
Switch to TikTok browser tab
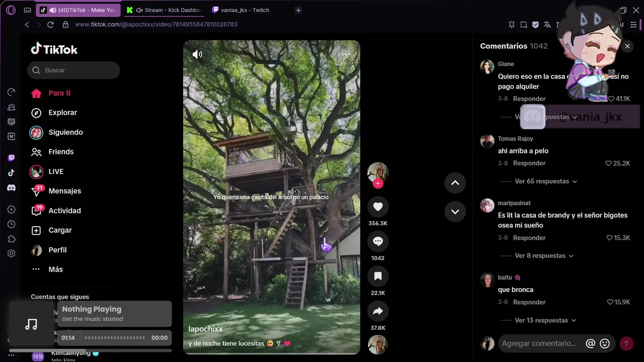(78, 10)
